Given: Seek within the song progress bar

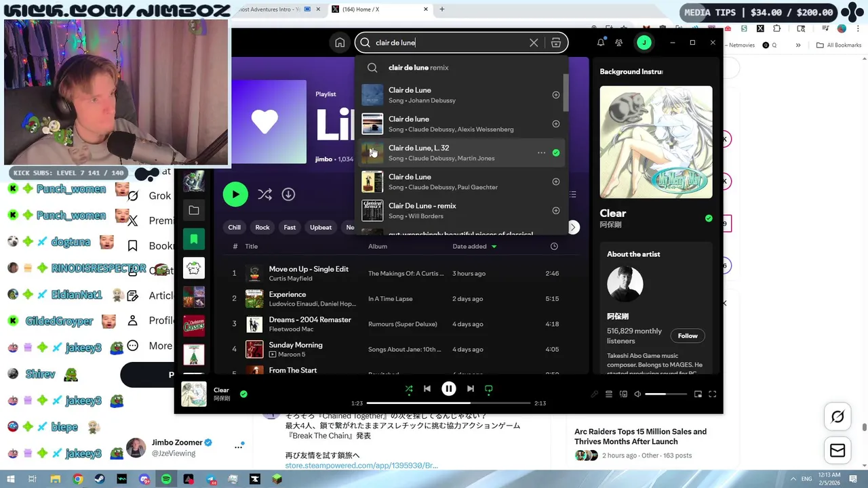Looking at the screenshot, I should 448,403.
